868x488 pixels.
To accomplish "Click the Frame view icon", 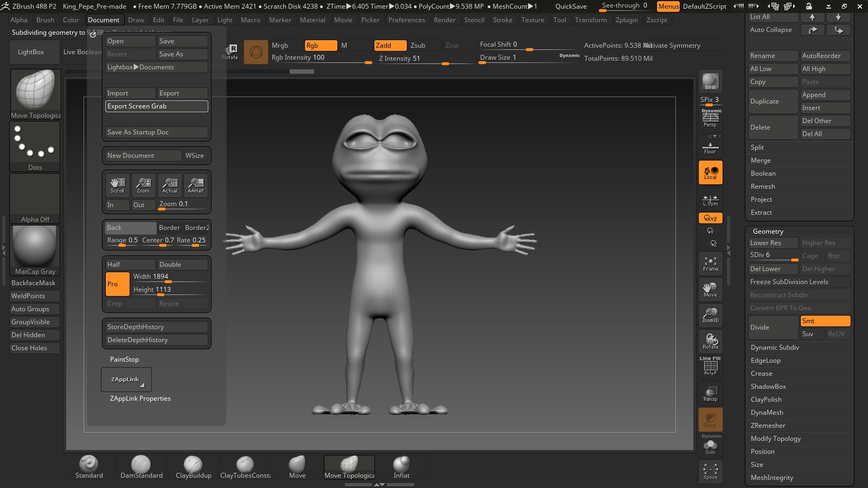I will pos(710,264).
